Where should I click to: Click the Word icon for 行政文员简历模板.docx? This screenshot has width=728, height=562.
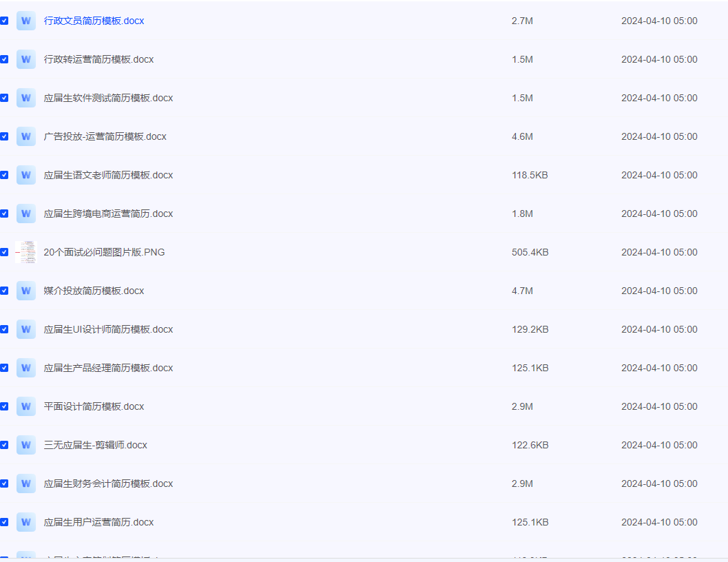tap(26, 21)
